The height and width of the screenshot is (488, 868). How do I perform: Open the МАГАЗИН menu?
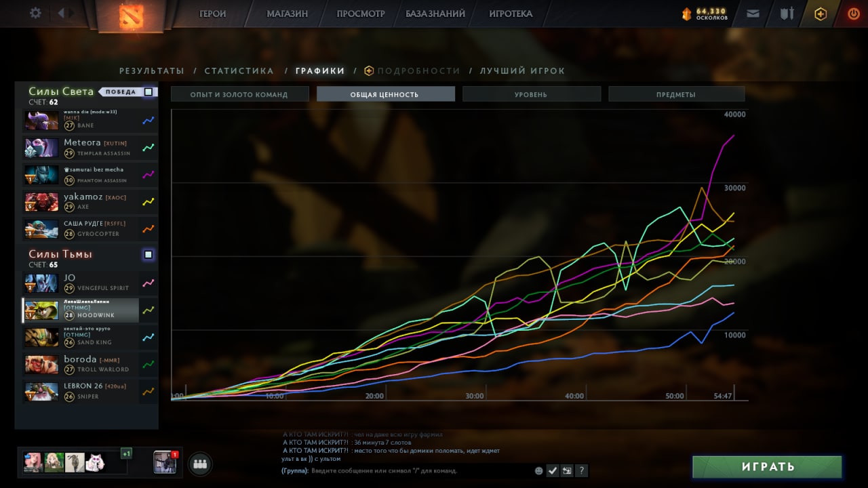(x=287, y=14)
